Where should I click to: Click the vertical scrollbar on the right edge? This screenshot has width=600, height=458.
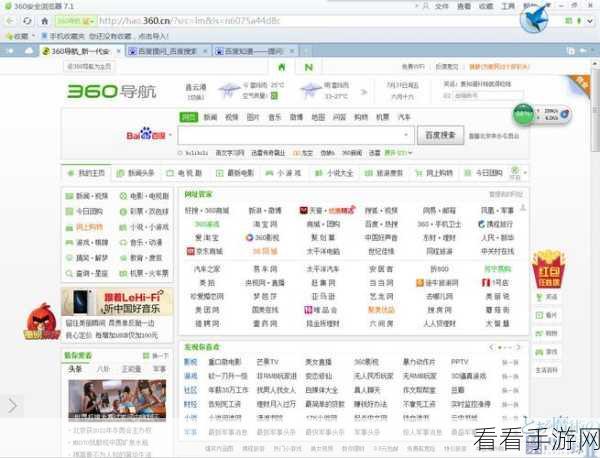[596, 111]
